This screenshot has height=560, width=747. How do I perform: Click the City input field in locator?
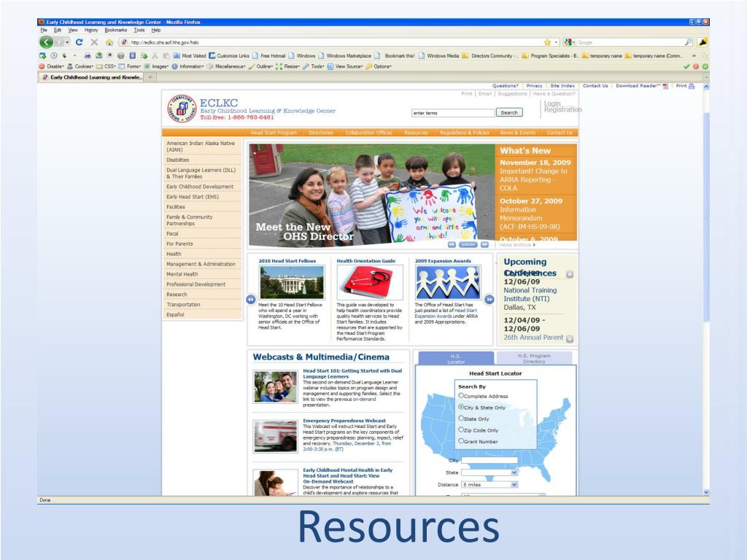point(489,460)
